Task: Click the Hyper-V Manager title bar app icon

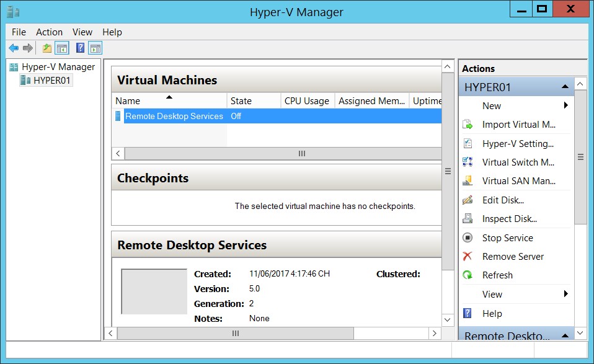Action: 13,12
